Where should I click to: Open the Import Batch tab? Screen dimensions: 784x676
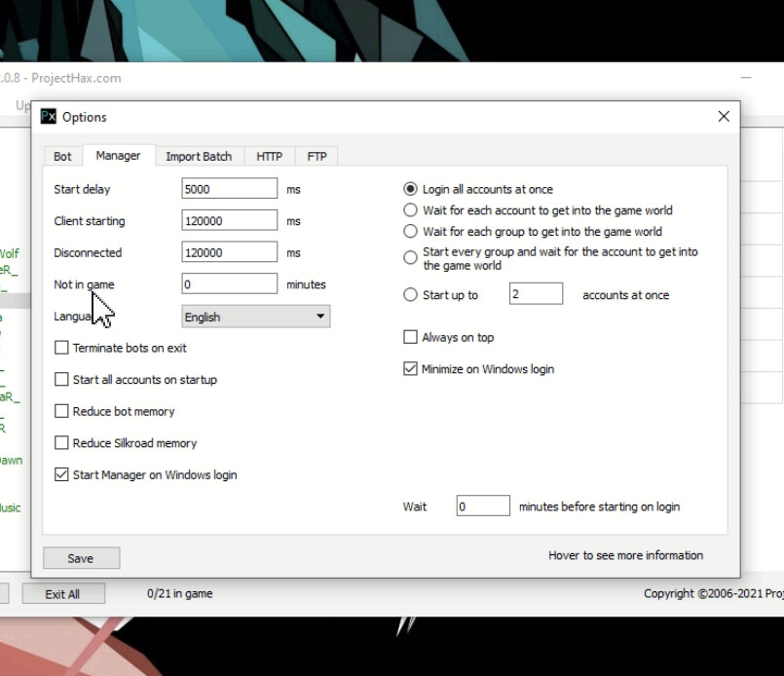coord(199,156)
